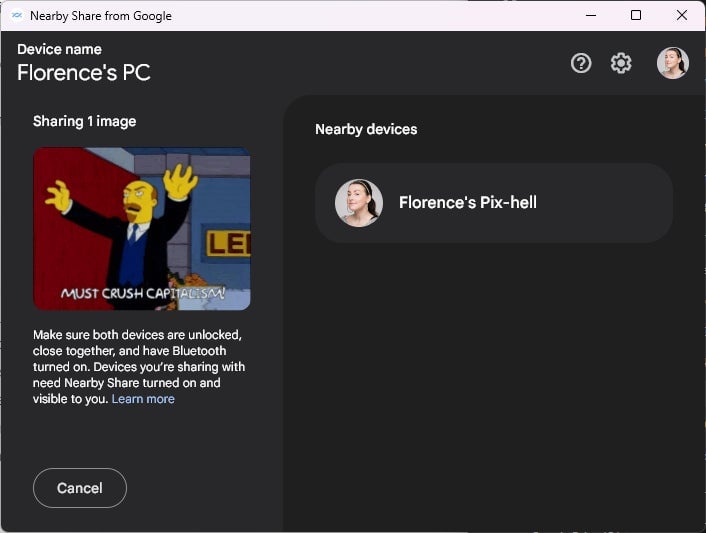The image size is (706, 533).
Task: Minimize the Nearby Share window
Action: 591,15
